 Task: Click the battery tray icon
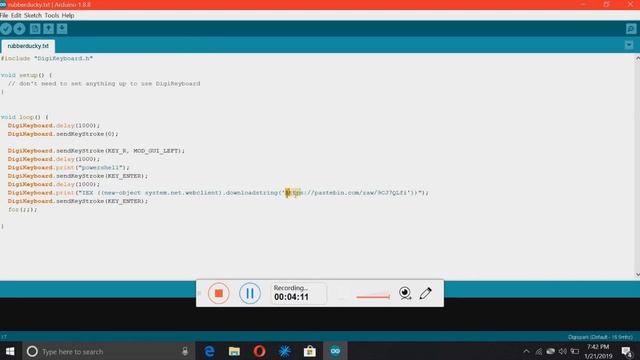pyautogui.click(x=575, y=351)
